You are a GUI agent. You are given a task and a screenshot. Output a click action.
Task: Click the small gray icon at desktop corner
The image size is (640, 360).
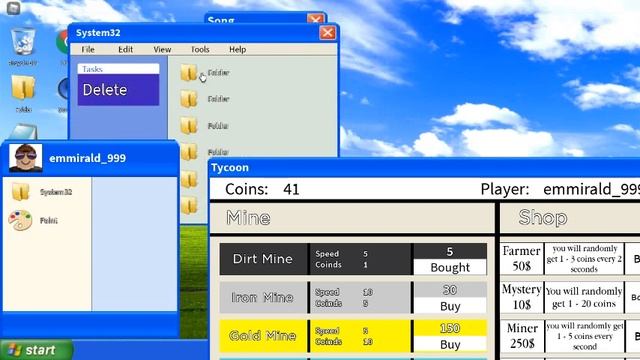(13, 8)
